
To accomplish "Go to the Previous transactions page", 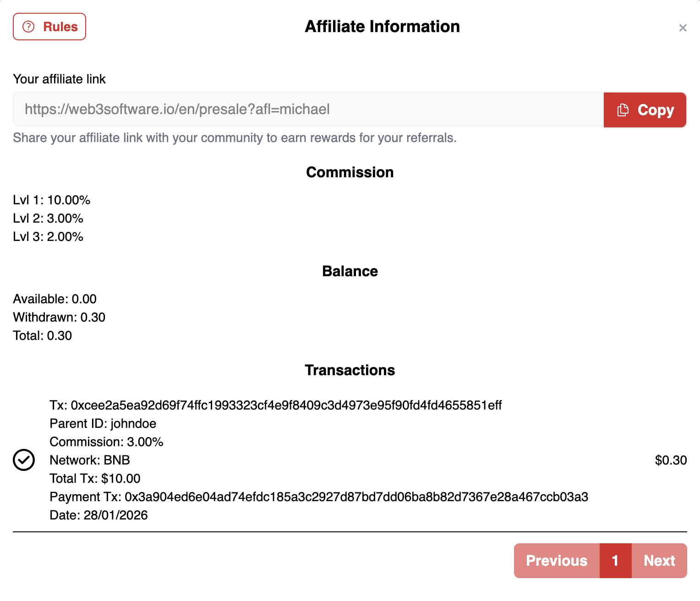I will [x=556, y=561].
